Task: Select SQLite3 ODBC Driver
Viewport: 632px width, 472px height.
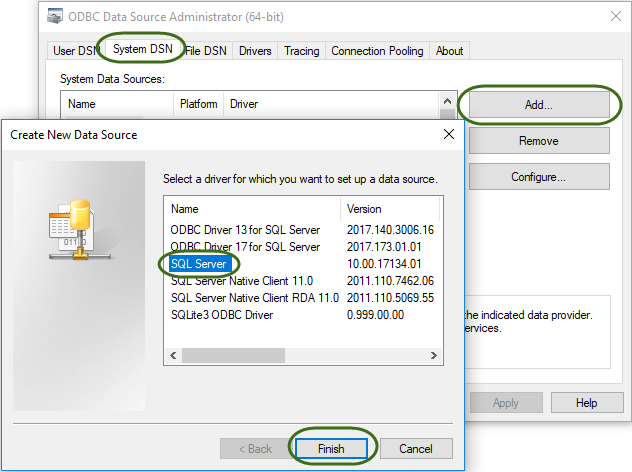Action: 222,314
